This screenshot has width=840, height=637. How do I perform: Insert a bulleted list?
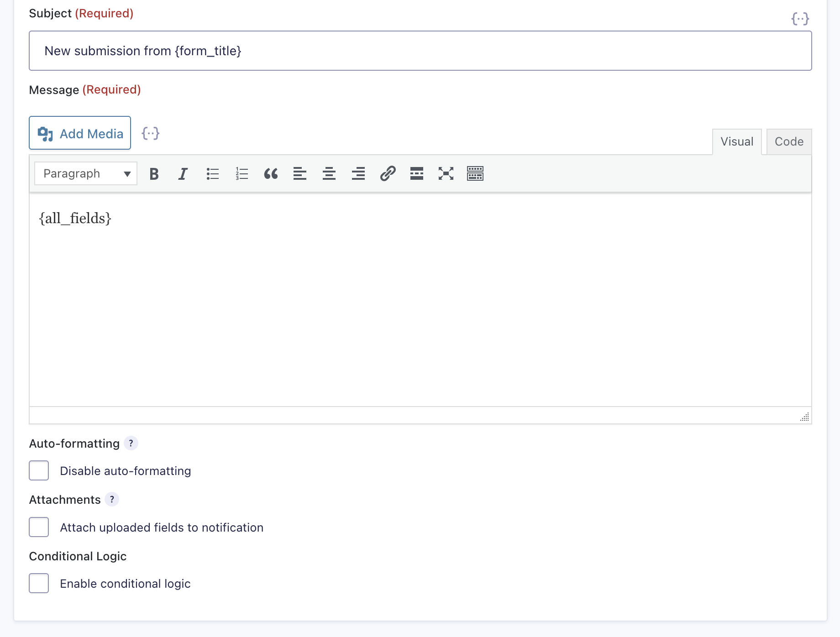[212, 174]
